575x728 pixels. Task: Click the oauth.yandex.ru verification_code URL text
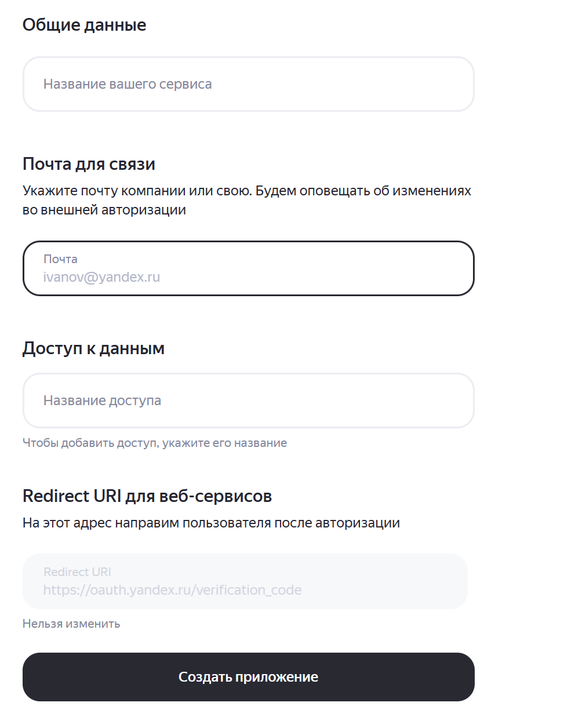click(172, 590)
